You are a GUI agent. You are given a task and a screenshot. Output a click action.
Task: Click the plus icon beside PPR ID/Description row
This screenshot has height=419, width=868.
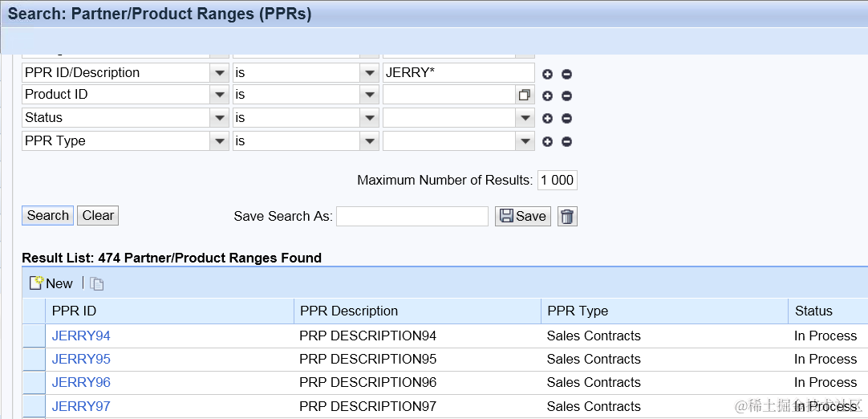548,74
